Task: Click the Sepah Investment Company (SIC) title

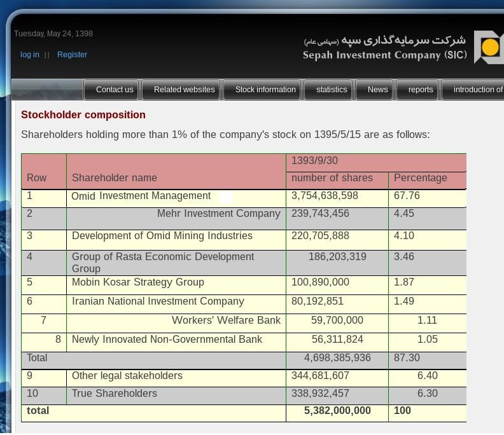Action: point(385,55)
